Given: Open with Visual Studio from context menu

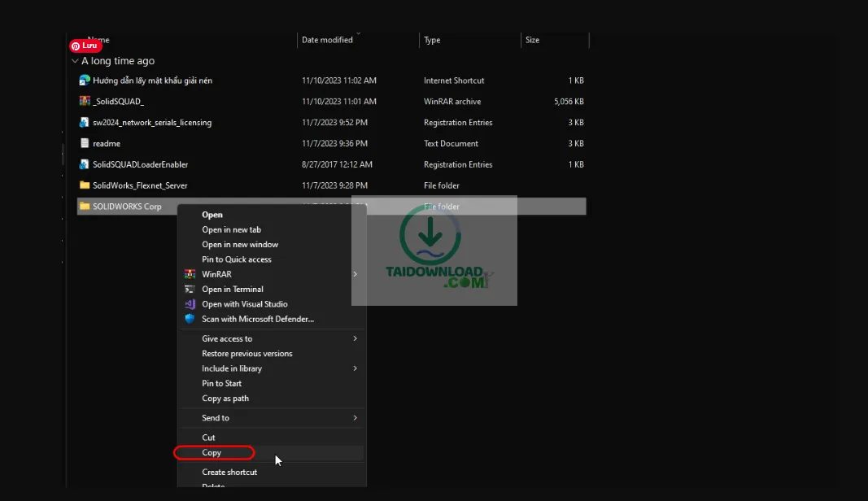Looking at the screenshot, I should [244, 304].
